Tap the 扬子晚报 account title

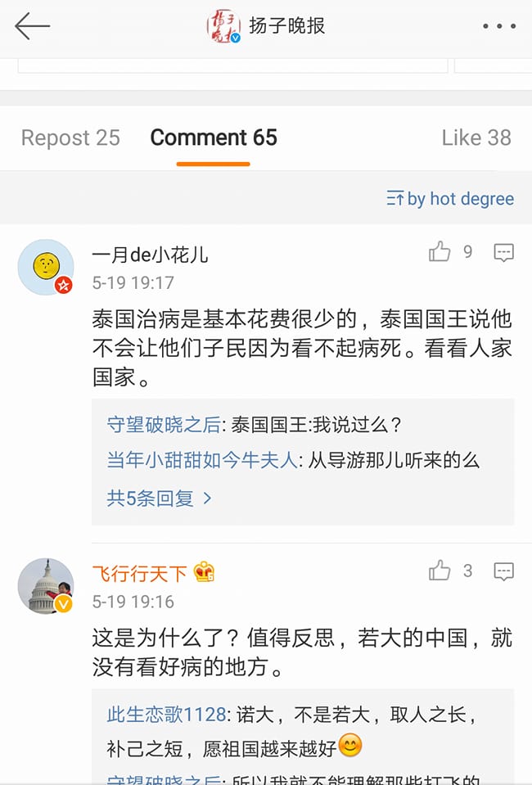tap(287, 26)
